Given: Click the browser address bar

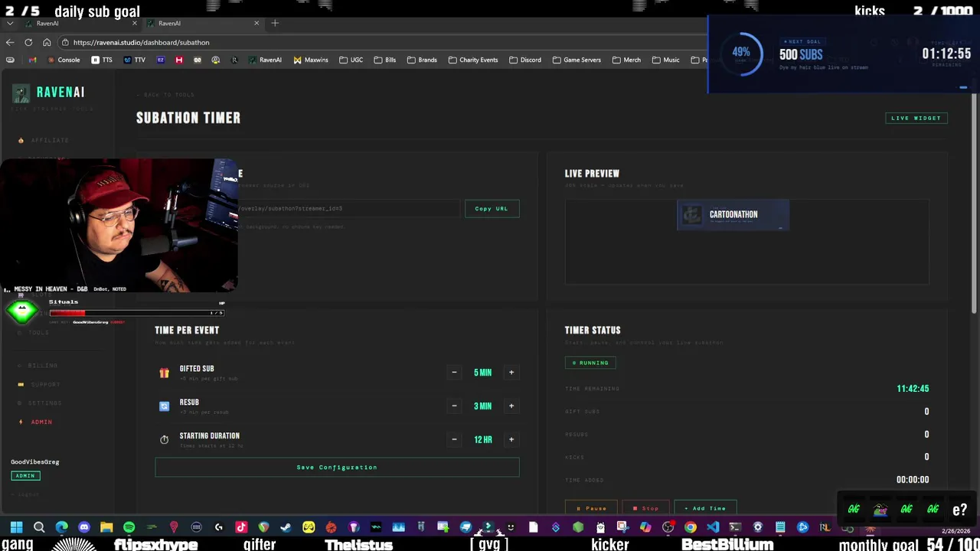Looking at the screenshot, I should pos(383,42).
